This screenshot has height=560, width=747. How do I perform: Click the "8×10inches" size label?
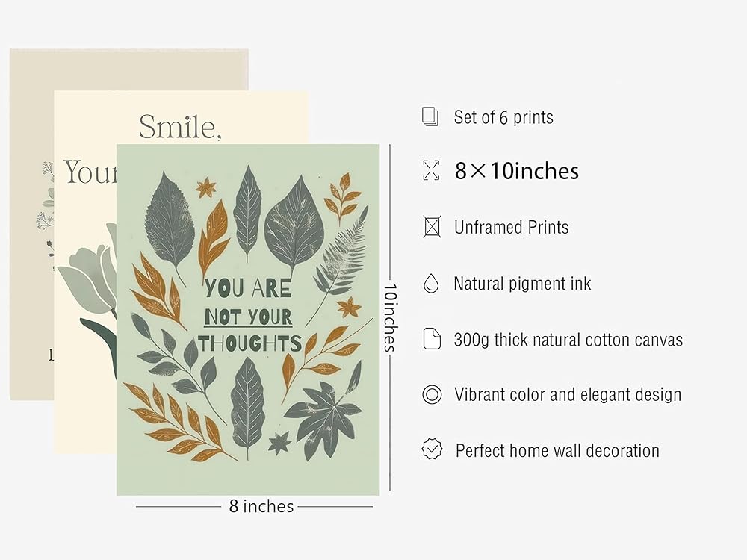pos(516,171)
